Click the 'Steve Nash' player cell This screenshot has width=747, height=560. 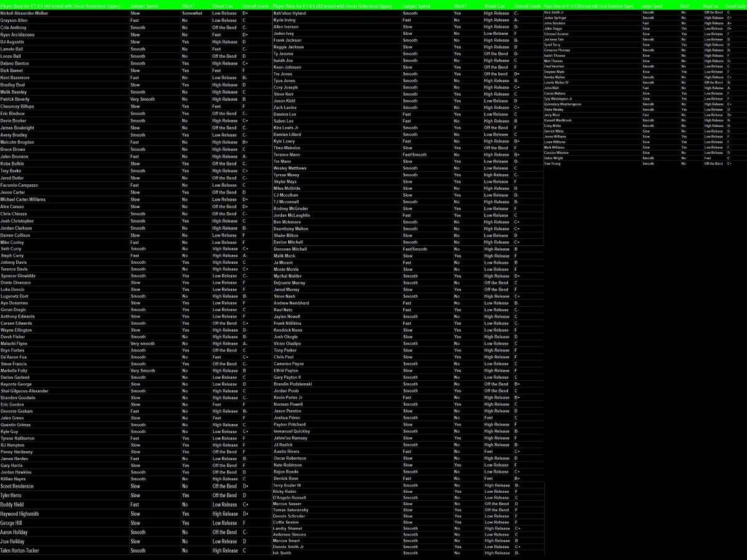(284, 296)
